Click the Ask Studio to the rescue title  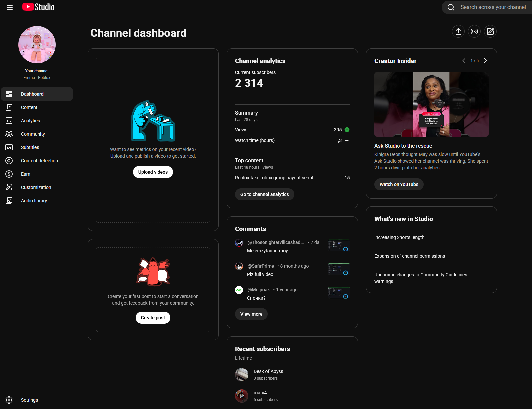click(x=403, y=146)
